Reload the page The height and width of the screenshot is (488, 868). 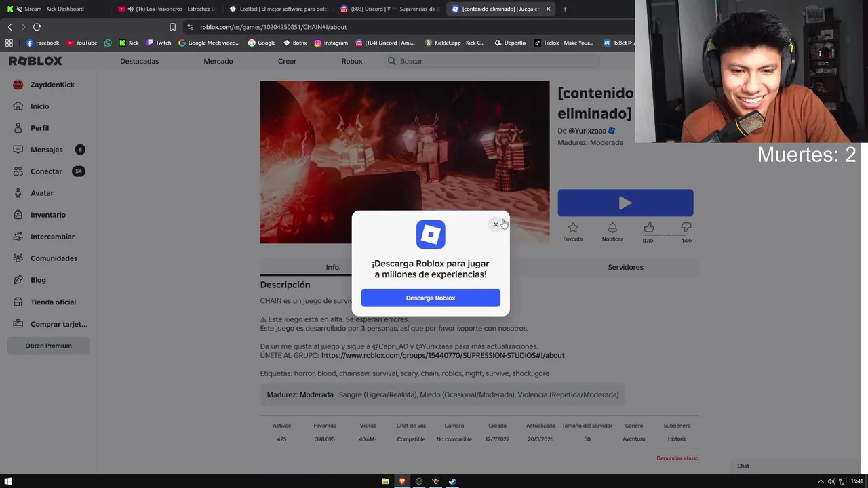(x=37, y=27)
